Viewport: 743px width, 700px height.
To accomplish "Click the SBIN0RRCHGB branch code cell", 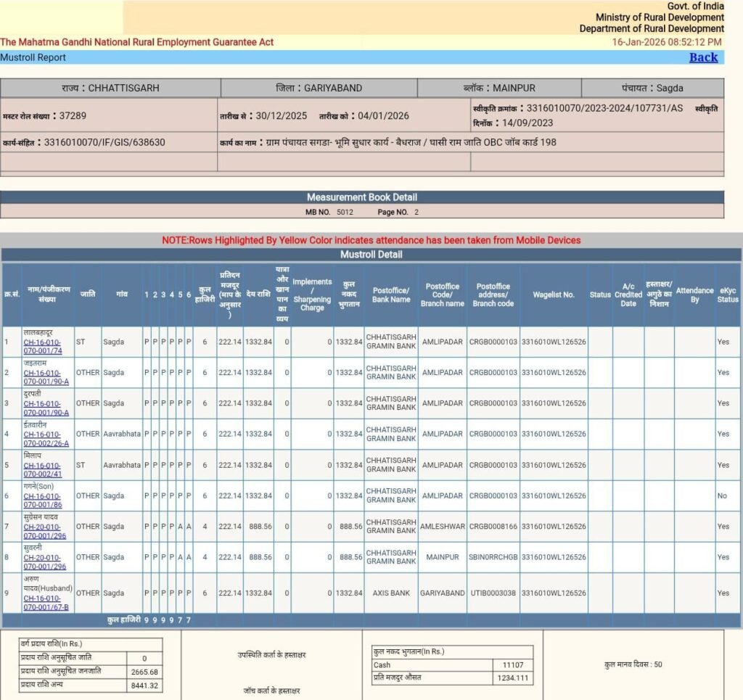I will click(x=493, y=558).
